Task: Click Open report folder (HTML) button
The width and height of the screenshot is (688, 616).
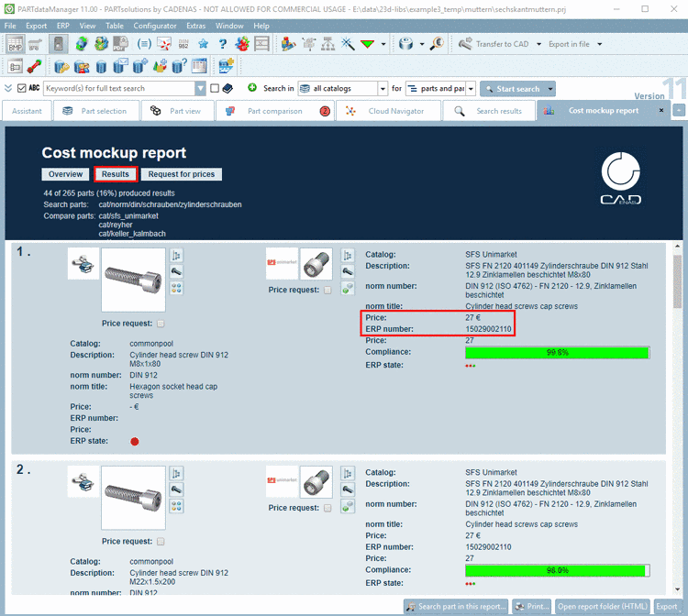Action: click(603, 606)
